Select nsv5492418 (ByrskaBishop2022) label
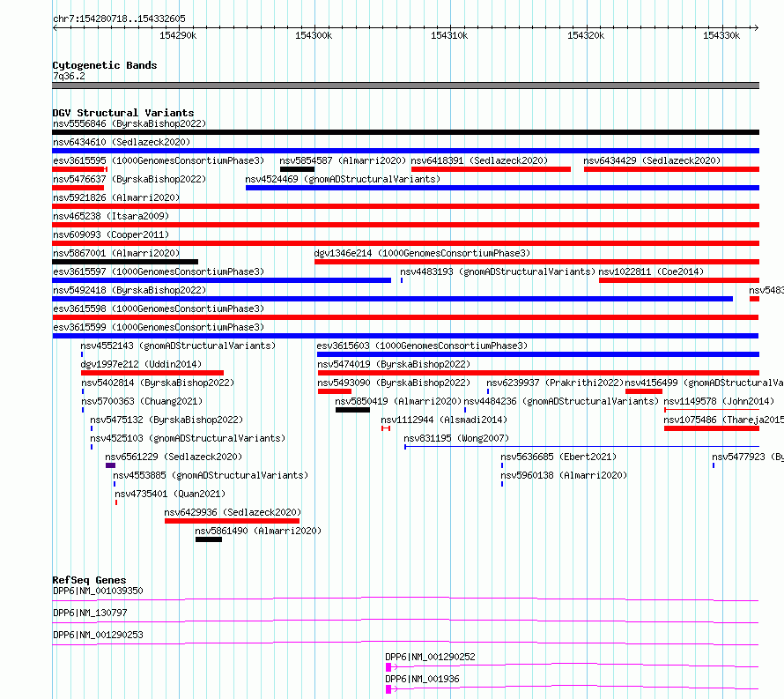Screen dimensions: 784x699 click(x=129, y=290)
